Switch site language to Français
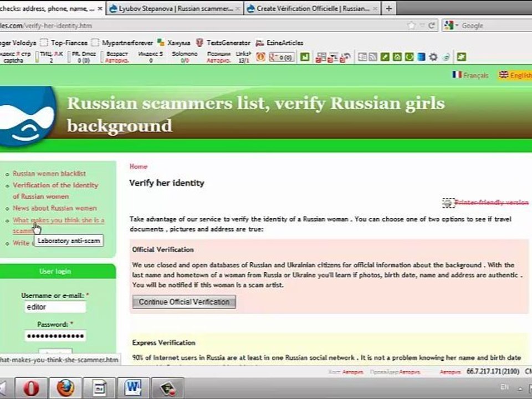Viewport: 532px width, 399px height. [475, 75]
